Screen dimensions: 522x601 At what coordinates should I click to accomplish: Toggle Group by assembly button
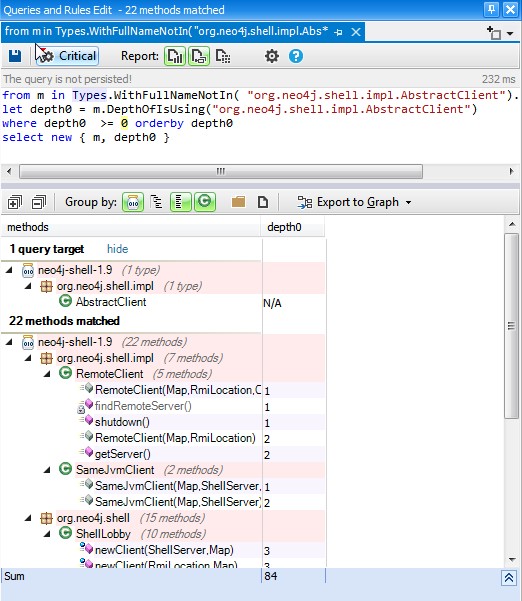(x=133, y=202)
